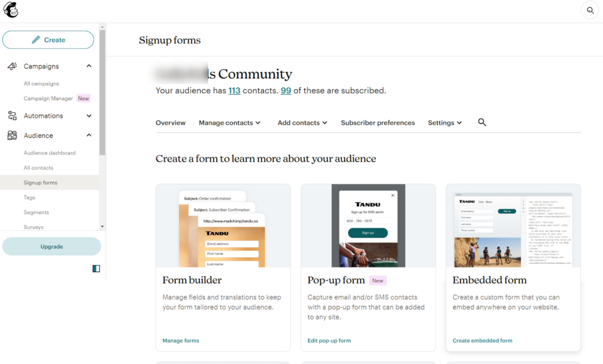Screen dimensions: 603x364
Task: Click the Mailchimp monkey logo
Action: tap(11, 10)
